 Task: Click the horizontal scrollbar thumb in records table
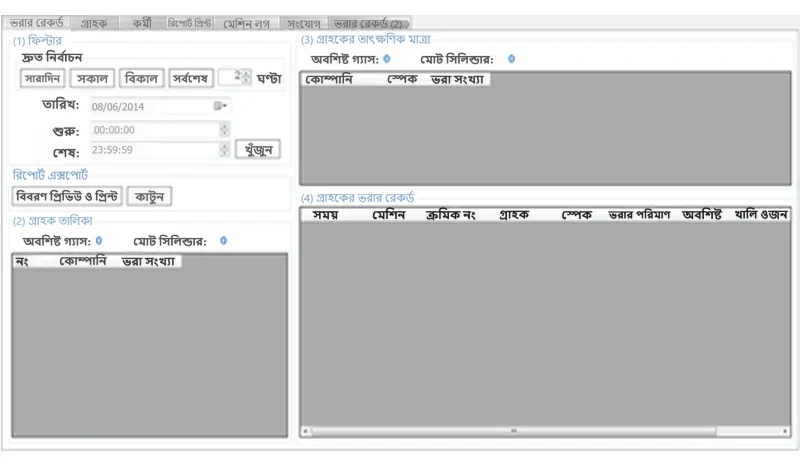pos(514,431)
